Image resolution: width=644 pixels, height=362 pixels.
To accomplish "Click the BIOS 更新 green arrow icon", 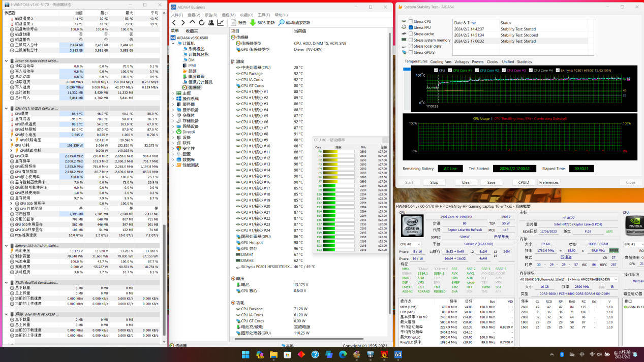I will pos(253,23).
